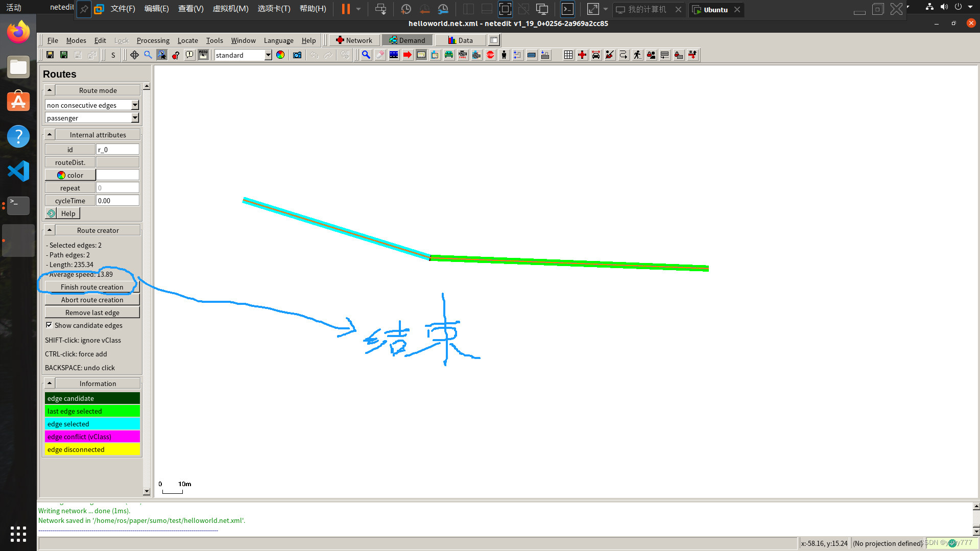Click the last edge selected green legend

click(x=92, y=411)
